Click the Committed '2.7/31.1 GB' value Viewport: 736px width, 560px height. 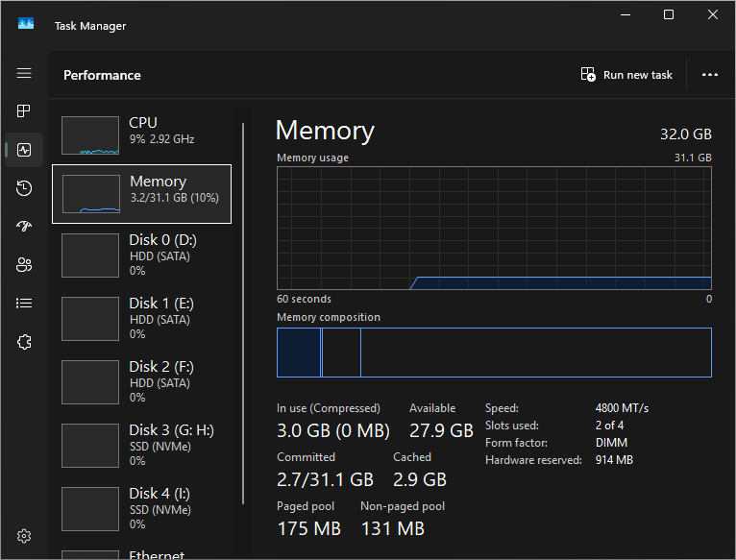tap(326, 479)
